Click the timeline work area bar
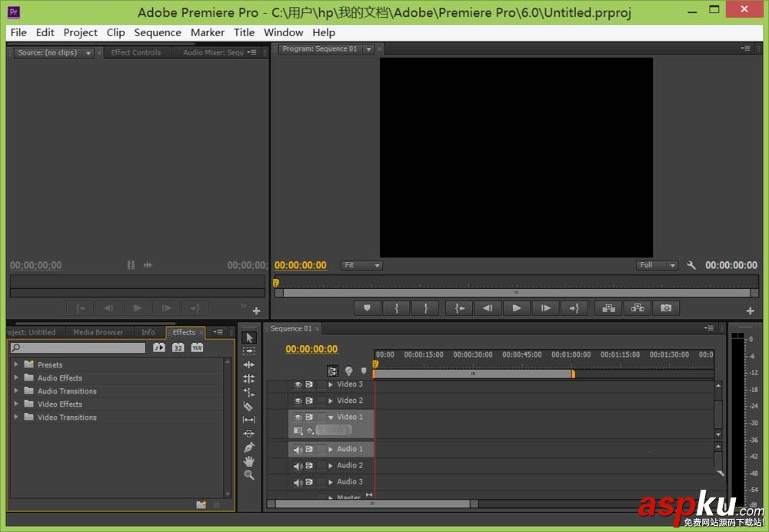The height and width of the screenshot is (532, 769). click(474, 374)
